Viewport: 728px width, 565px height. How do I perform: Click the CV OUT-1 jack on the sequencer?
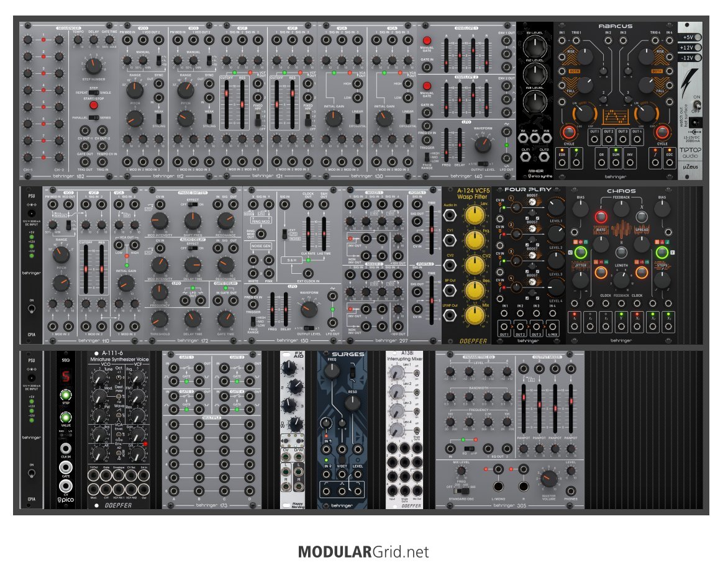point(85,130)
